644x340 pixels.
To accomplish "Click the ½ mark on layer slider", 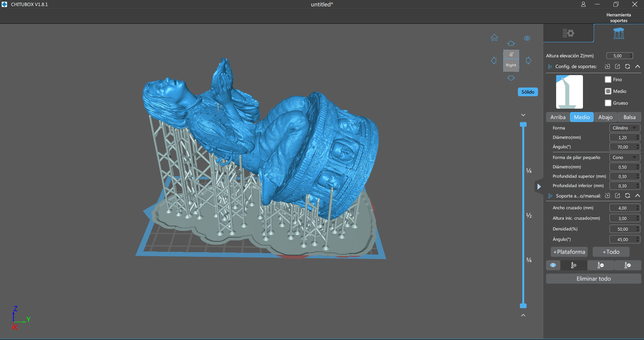I will [529, 215].
